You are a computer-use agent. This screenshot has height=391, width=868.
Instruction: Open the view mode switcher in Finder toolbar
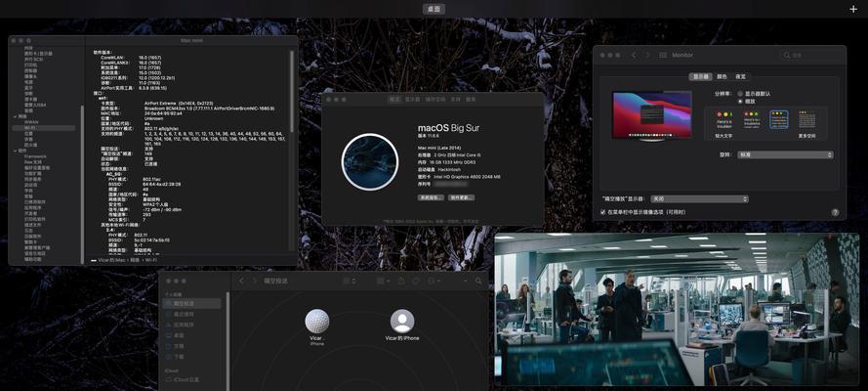pyautogui.click(x=350, y=282)
